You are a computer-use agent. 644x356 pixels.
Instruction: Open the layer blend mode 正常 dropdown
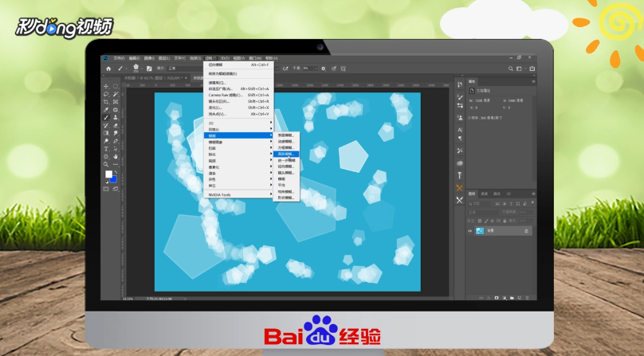[483, 213]
